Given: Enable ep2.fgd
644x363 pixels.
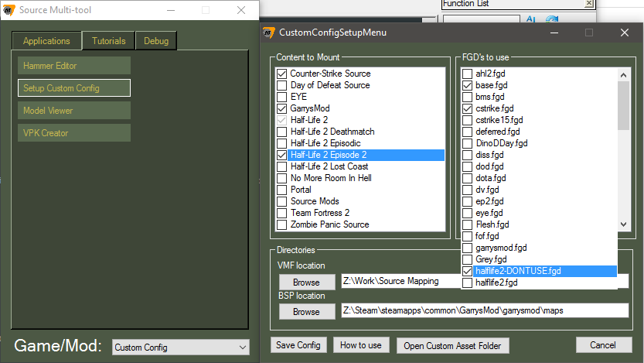Looking at the screenshot, I should click(x=467, y=201).
